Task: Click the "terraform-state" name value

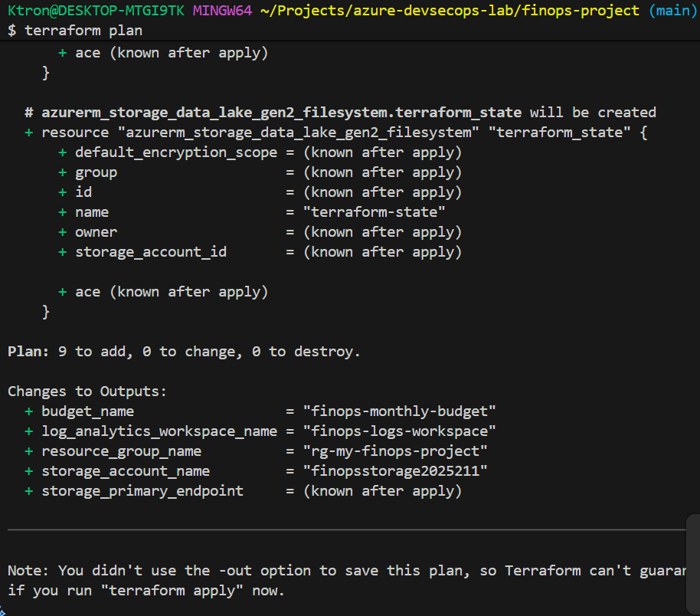Action: coord(375,212)
